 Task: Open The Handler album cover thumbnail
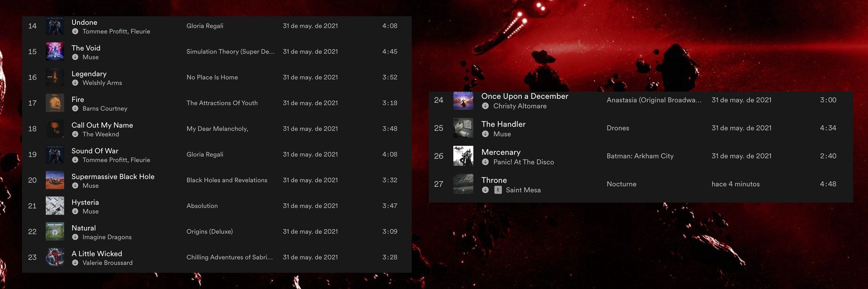[463, 128]
